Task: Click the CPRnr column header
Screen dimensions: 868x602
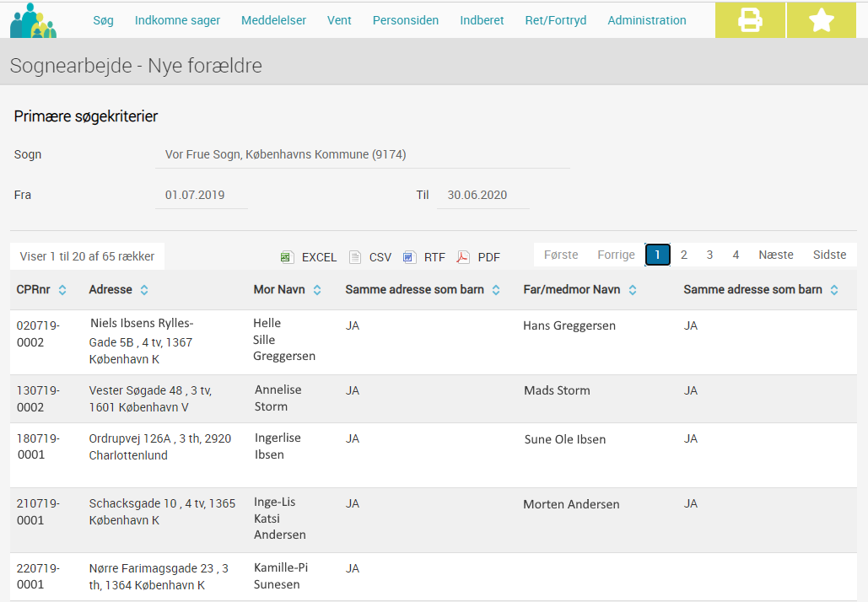Action: click(x=33, y=289)
